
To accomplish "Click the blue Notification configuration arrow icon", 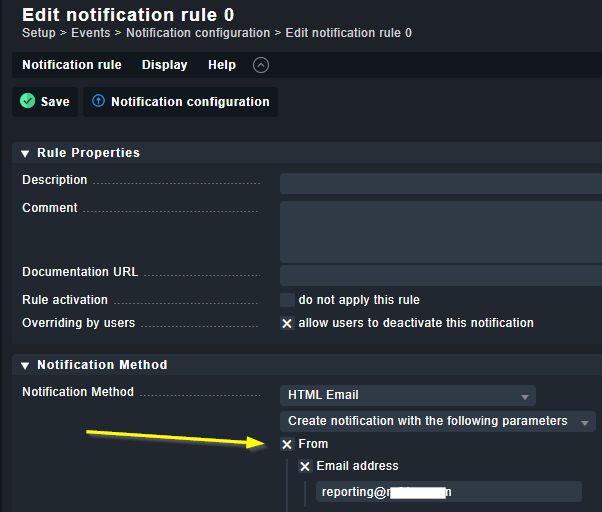I will pos(98,101).
